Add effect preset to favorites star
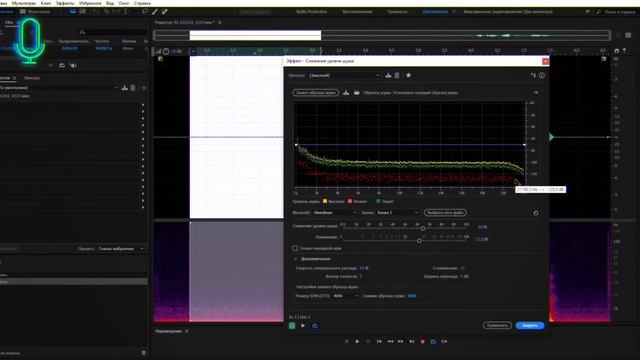This screenshot has width=640, height=360. click(x=408, y=75)
